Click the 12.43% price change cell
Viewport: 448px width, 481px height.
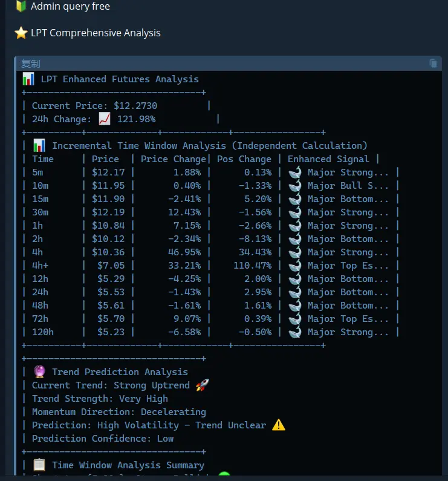point(184,212)
